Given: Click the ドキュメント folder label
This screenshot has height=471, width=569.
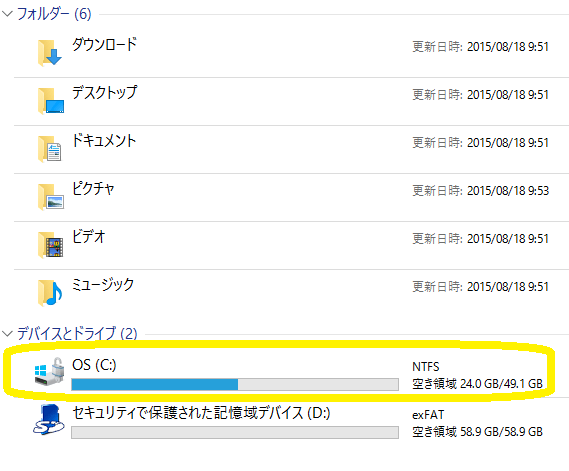Looking at the screenshot, I should point(104,141).
